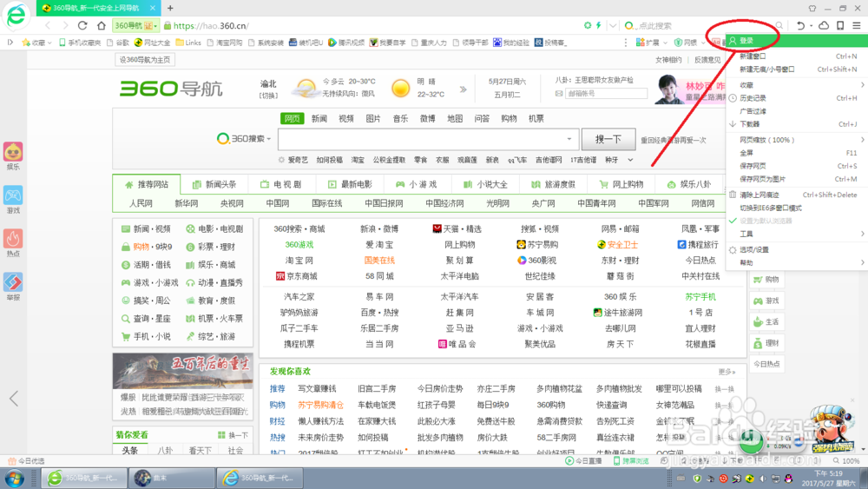Open 历史记录 in the menu
Viewport: 868px width, 489px height.
coord(795,98)
